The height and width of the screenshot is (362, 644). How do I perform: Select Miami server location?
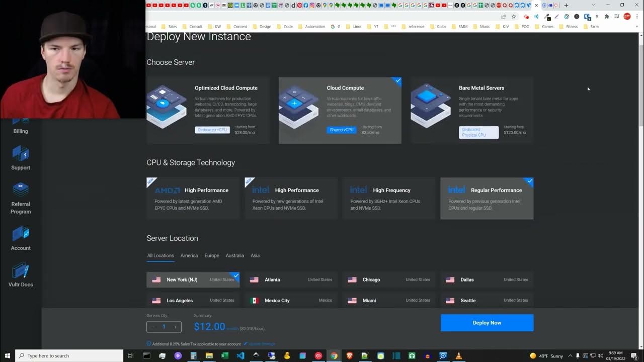[388, 300]
